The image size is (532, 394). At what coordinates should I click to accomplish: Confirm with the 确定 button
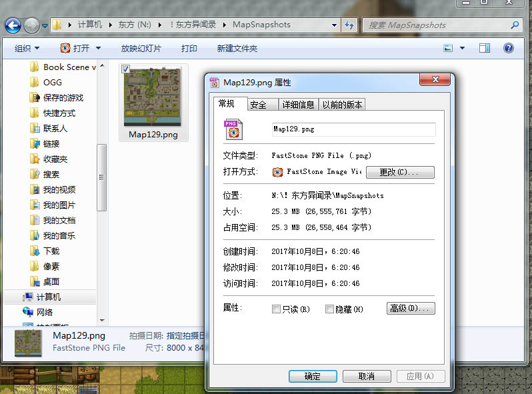(x=313, y=376)
